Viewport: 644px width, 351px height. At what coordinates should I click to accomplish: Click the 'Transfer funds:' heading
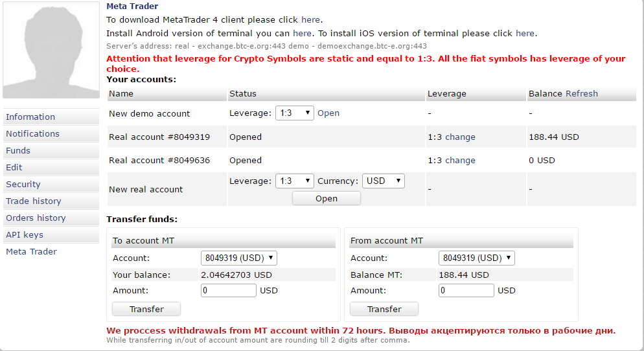tap(142, 220)
